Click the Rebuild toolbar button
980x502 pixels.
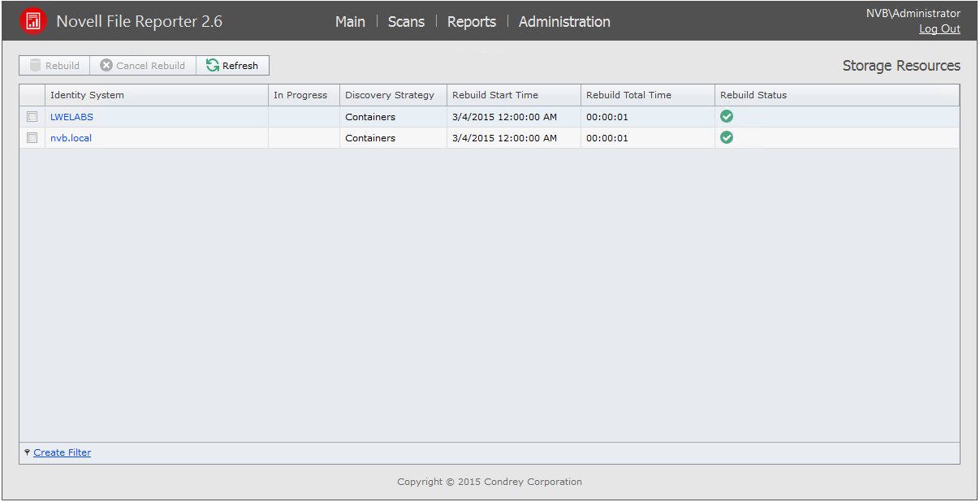pos(54,66)
